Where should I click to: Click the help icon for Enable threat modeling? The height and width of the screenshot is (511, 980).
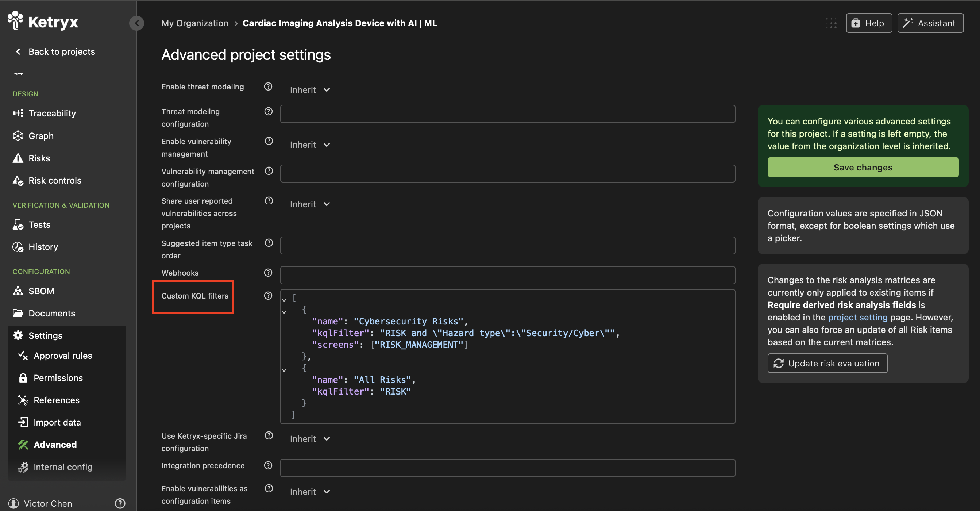pos(268,87)
